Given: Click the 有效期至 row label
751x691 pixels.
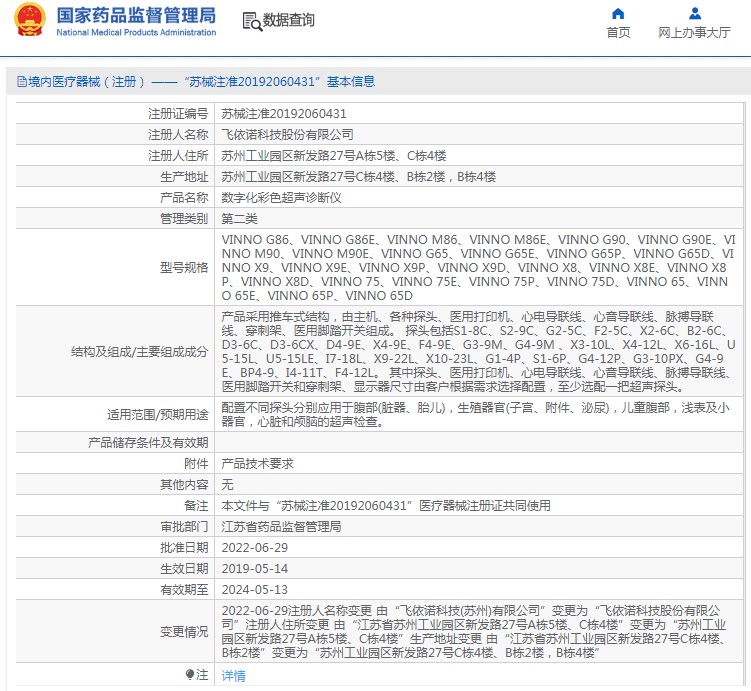Looking at the screenshot, I should click(x=184, y=590).
